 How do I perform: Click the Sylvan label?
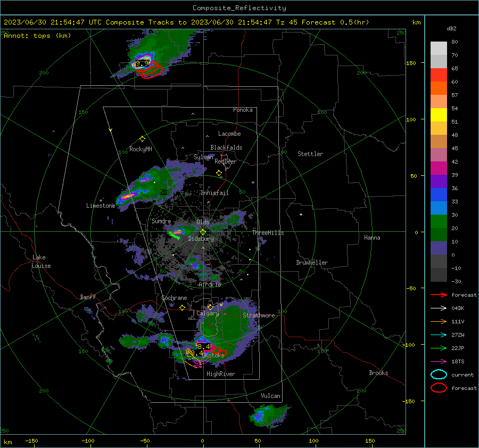pyautogui.click(x=203, y=157)
